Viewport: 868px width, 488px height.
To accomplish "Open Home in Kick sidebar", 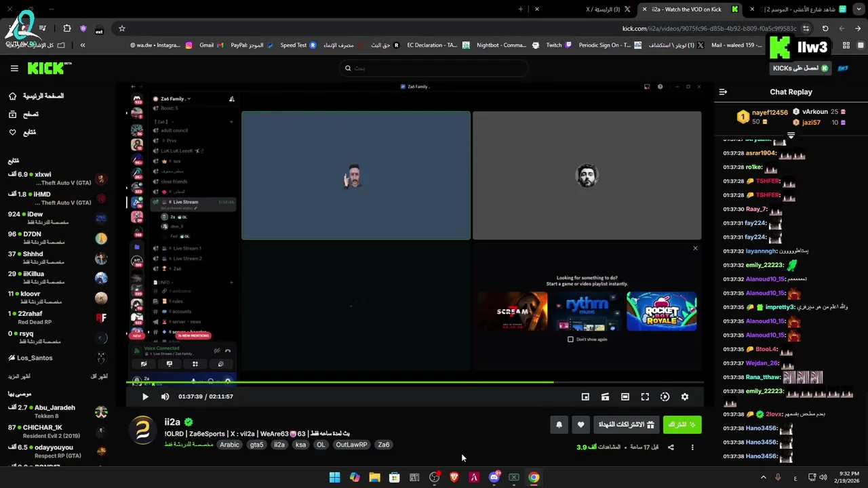I will [x=37, y=96].
